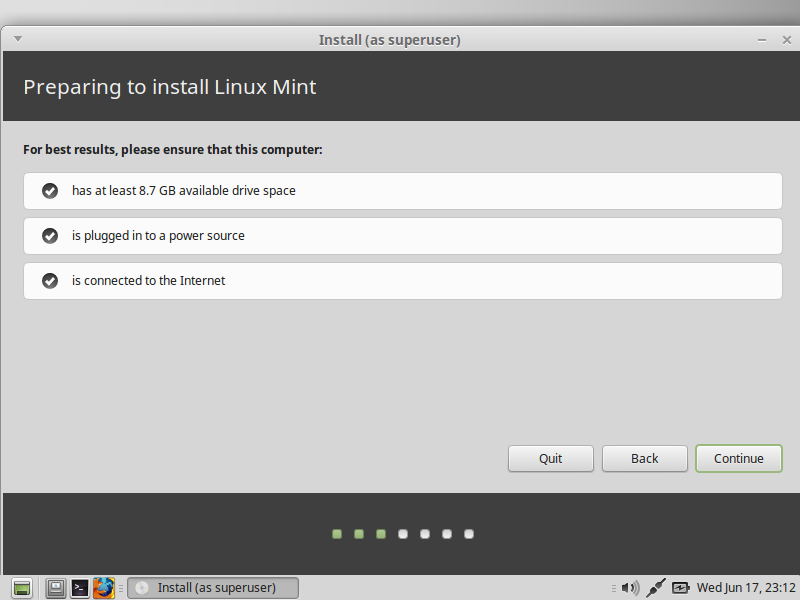800x600 pixels.
Task: Minimize the Install window
Action: (x=762, y=40)
